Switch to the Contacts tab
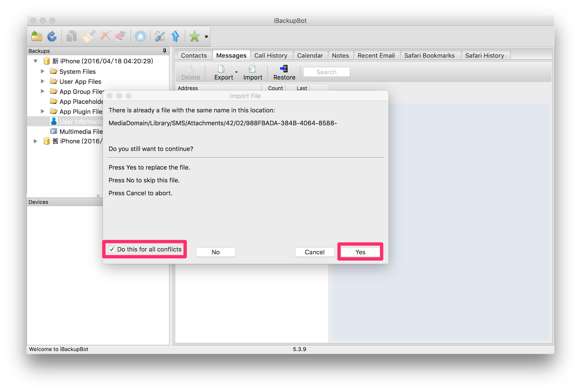581x392 pixels. click(194, 55)
